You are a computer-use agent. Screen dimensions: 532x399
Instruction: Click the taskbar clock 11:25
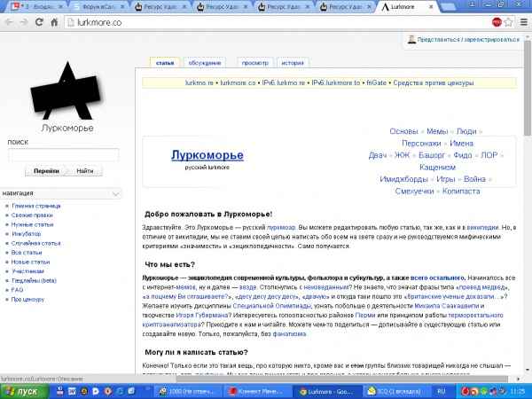(518, 392)
